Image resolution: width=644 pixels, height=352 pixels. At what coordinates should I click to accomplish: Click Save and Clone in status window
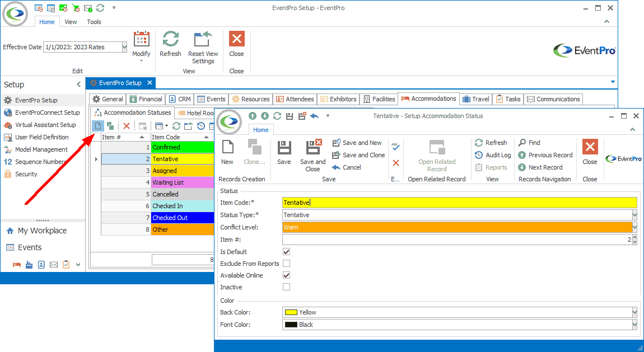pyautogui.click(x=358, y=155)
